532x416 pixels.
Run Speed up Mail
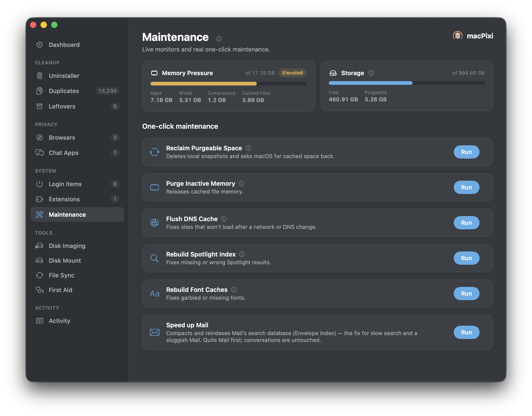click(x=466, y=333)
